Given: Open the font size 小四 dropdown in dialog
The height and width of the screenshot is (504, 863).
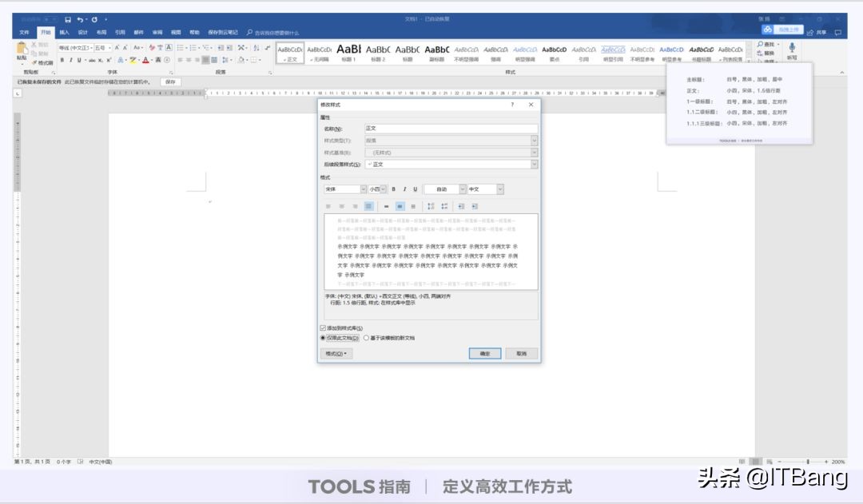Looking at the screenshot, I should (x=382, y=189).
